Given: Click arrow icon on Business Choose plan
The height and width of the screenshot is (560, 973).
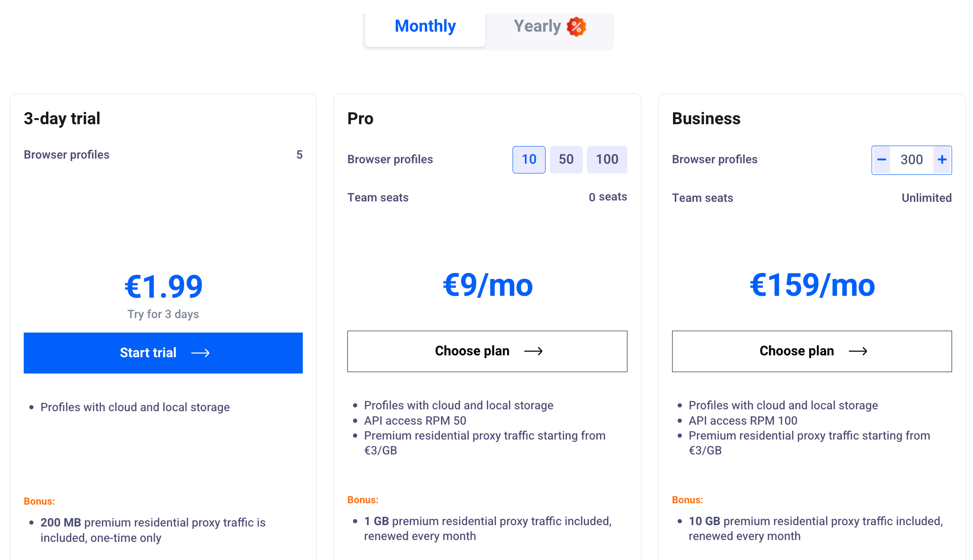Looking at the screenshot, I should click(x=858, y=351).
